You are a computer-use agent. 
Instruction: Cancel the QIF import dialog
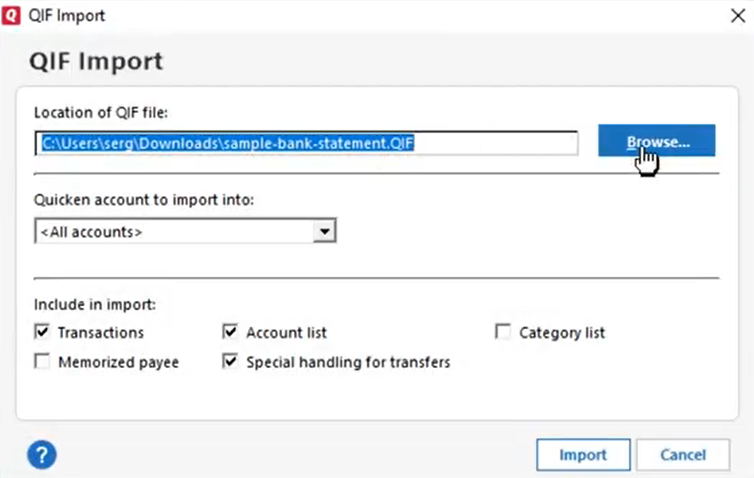(683, 454)
